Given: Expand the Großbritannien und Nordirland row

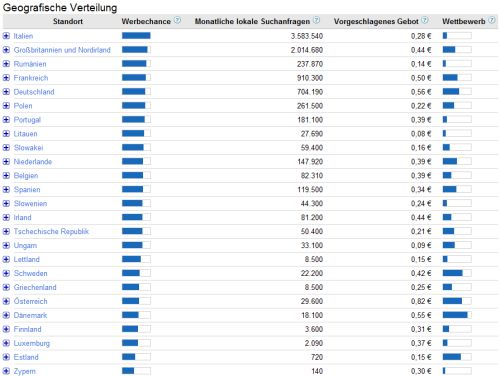Looking at the screenshot, I should (6, 50).
